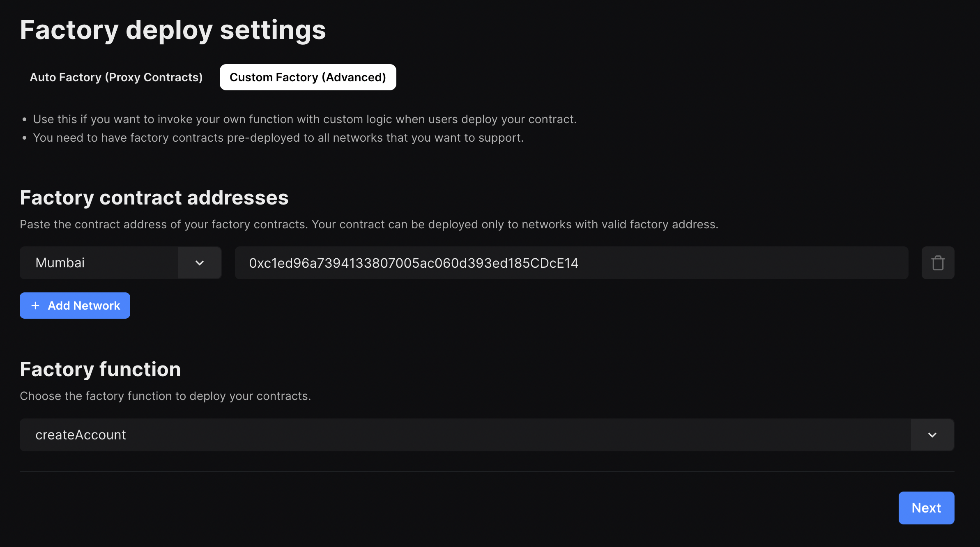This screenshot has height=547, width=980.
Task: Click the plus icon in Add Network
Action: (x=35, y=306)
